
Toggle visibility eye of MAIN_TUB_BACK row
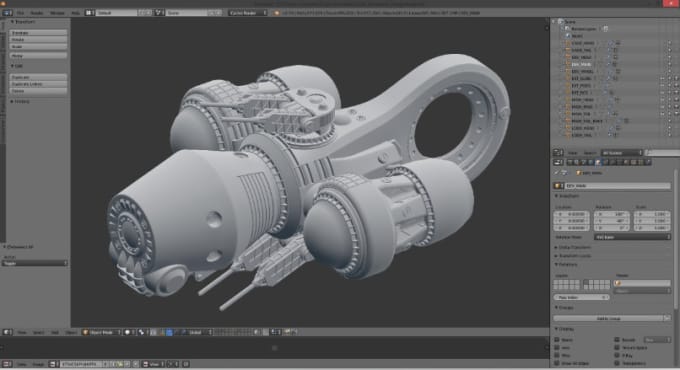click(x=662, y=121)
